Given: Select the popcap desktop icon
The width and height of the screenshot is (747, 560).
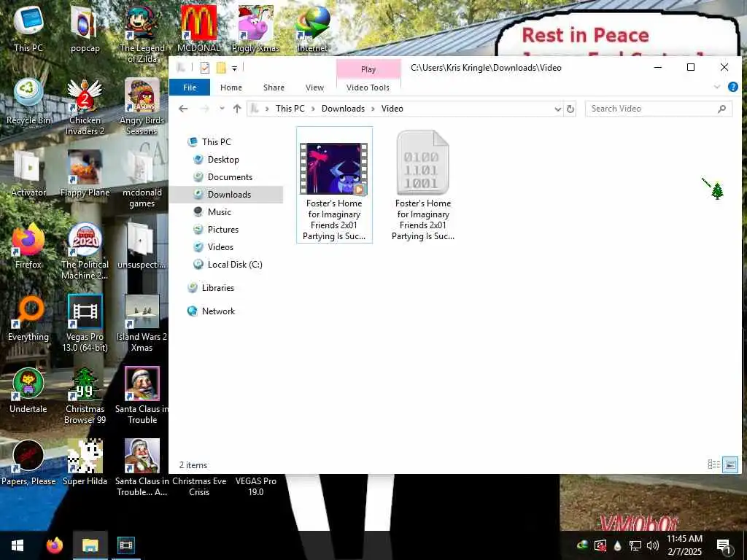Looking at the screenshot, I should pyautogui.click(x=85, y=29).
